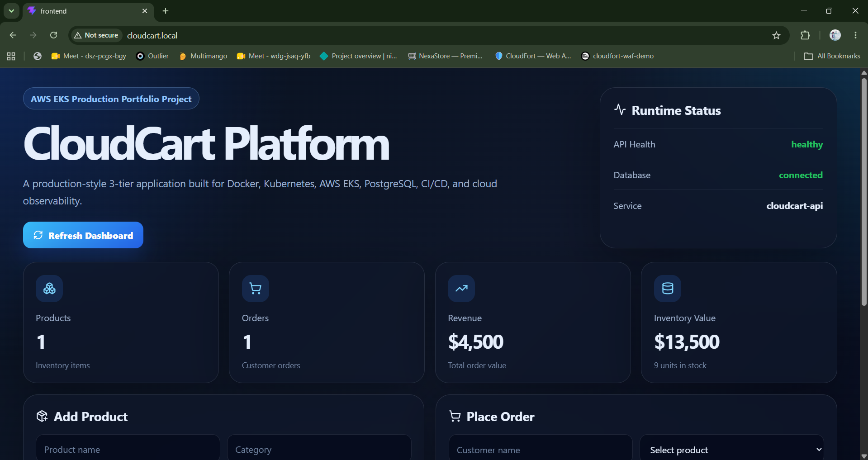Screen dimensions: 868x460
Task: Open the Chrome three-dot menu
Action: tap(855, 35)
